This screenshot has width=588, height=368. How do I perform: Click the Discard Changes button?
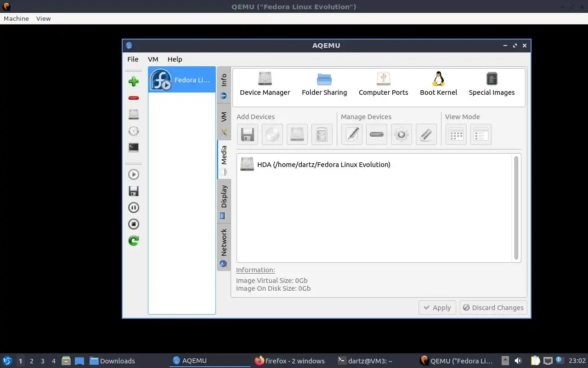coord(493,307)
